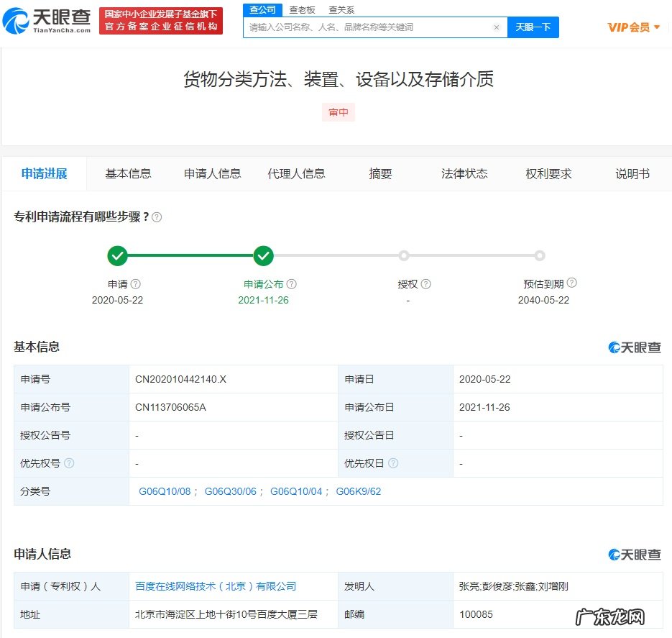The image size is (672, 638).
Task: Switch to the 法律状态 tab
Action: (x=464, y=173)
